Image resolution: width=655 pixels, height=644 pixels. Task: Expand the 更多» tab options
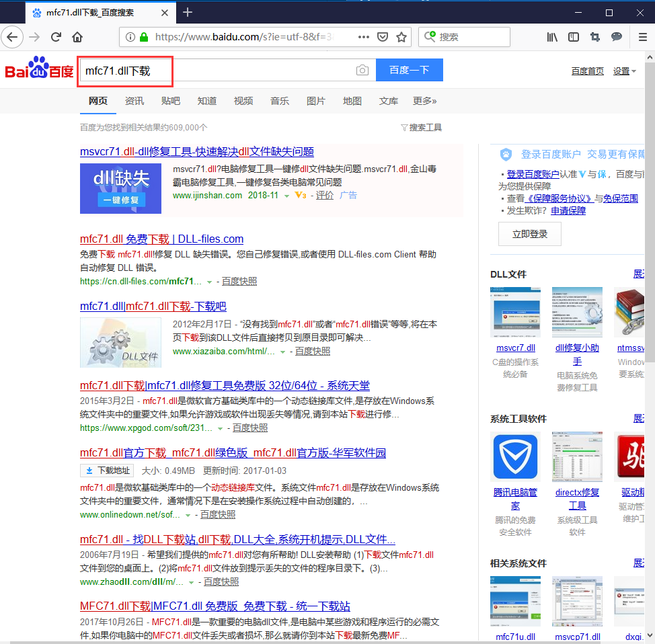coord(425,101)
